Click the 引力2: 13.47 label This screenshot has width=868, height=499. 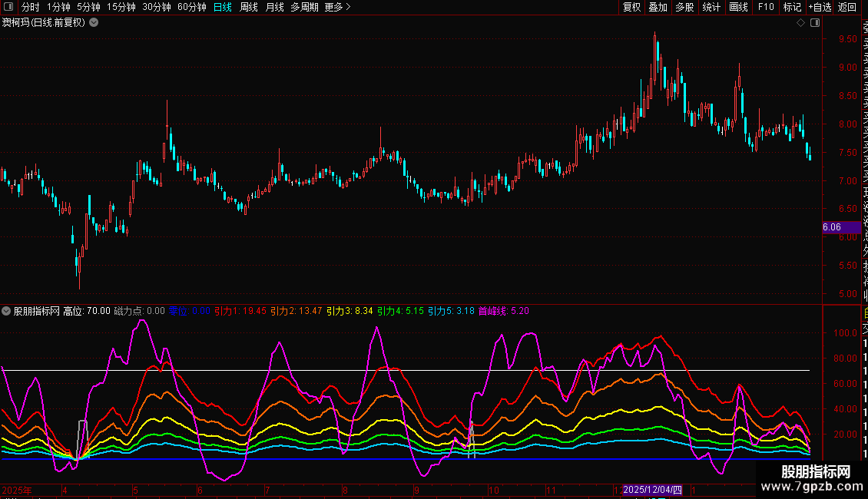(297, 311)
